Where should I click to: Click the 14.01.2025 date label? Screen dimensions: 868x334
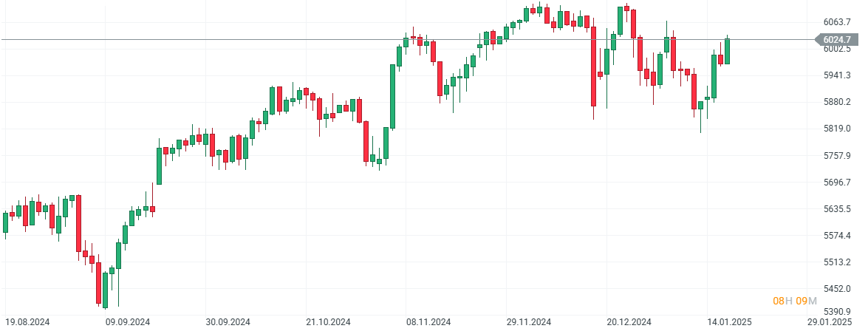(730, 322)
